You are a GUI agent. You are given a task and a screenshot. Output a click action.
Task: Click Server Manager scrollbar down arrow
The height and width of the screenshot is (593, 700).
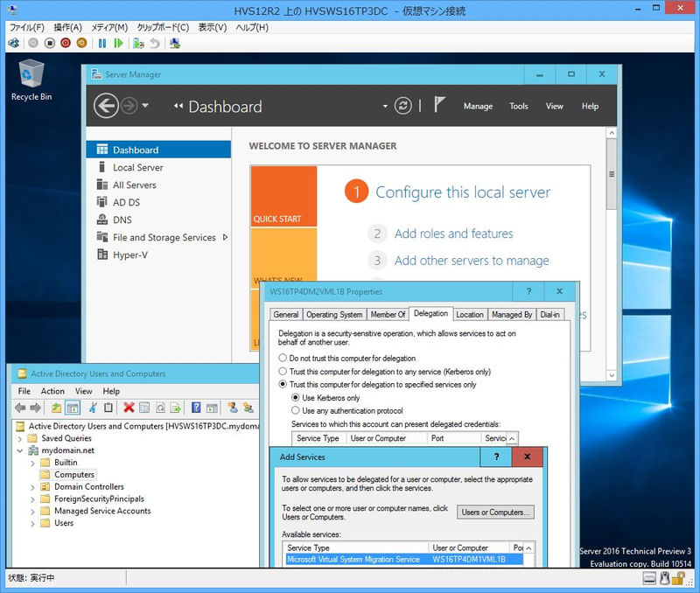pyautogui.click(x=612, y=375)
